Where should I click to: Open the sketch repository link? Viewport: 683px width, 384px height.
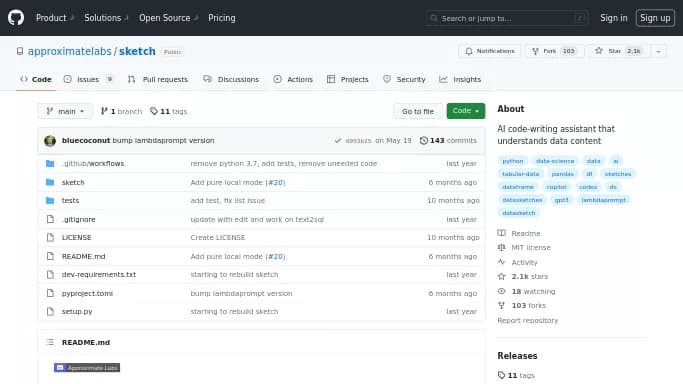(137, 51)
